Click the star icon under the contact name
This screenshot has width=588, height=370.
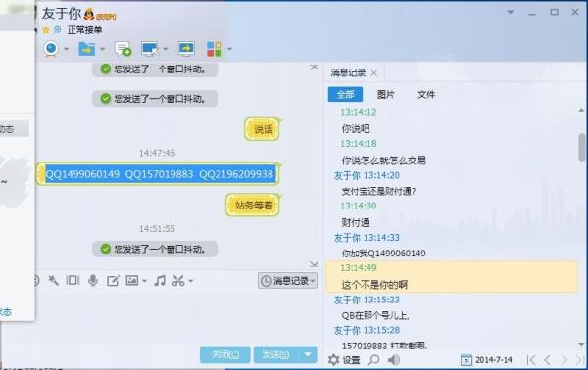point(46,30)
